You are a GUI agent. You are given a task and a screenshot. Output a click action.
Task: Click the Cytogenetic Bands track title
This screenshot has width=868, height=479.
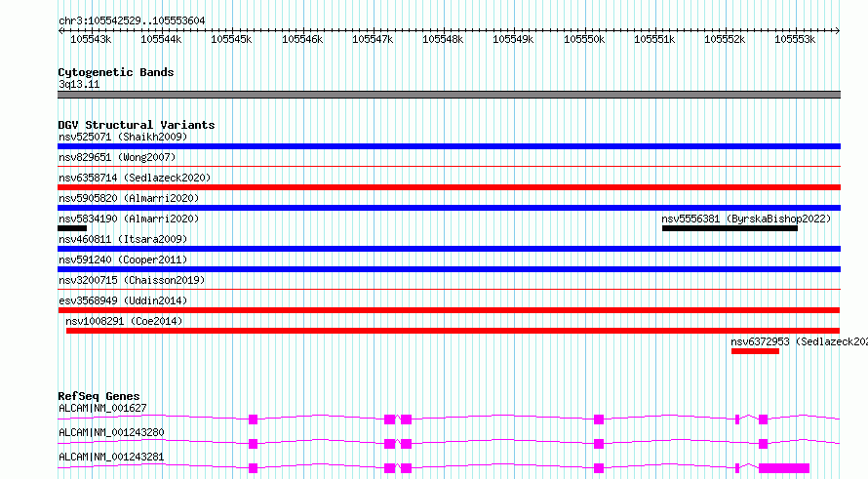pos(116,72)
